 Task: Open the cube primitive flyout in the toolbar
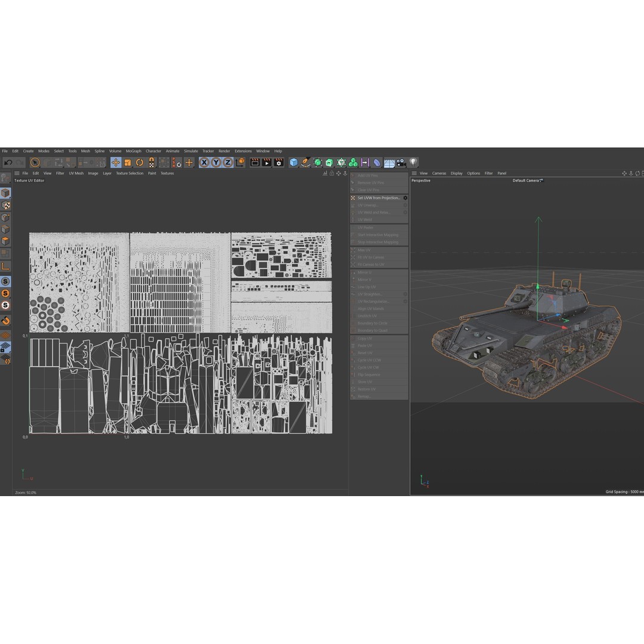(292, 162)
